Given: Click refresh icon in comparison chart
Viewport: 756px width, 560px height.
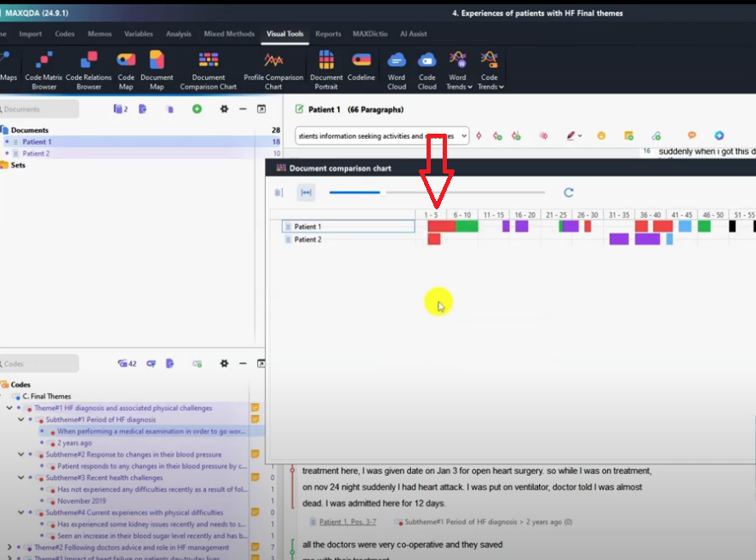Looking at the screenshot, I should pos(569,192).
